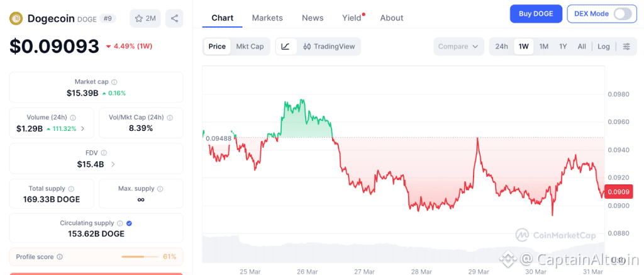Select the 1Y time range

[x=563, y=47]
